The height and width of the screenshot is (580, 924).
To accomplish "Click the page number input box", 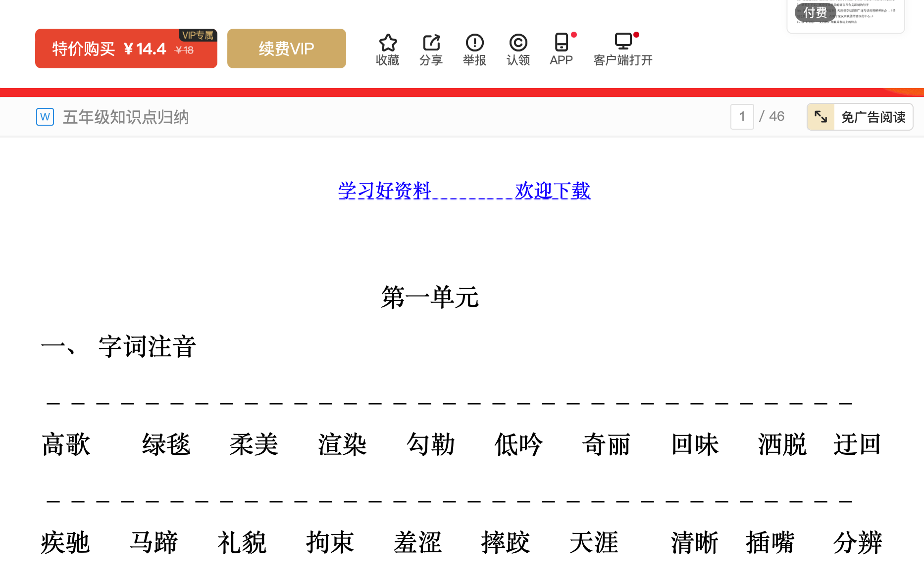I will pos(742,117).
